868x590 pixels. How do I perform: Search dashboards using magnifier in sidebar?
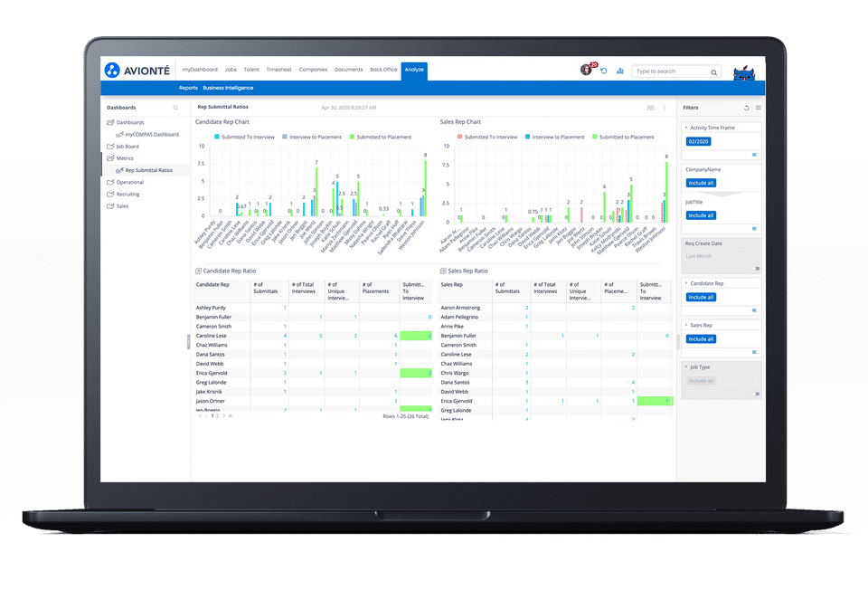coord(175,108)
